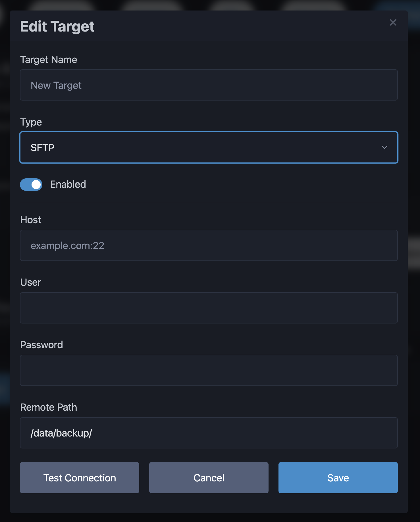The height and width of the screenshot is (522, 420).
Task: Cancel editing the target
Action: pyautogui.click(x=209, y=478)
